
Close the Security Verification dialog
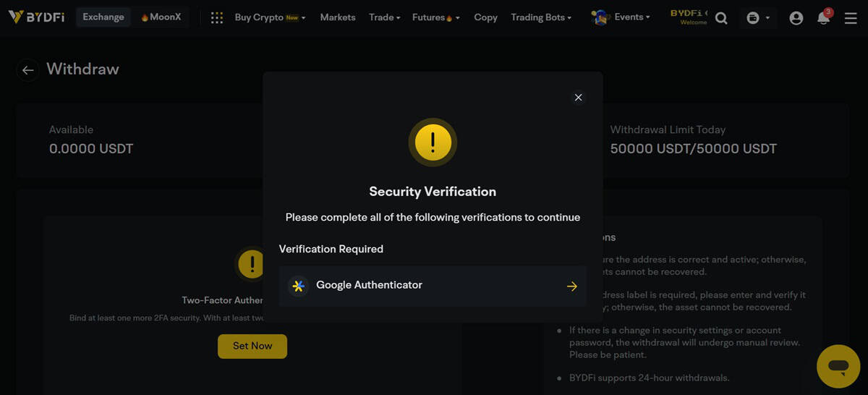pos(578,97)
